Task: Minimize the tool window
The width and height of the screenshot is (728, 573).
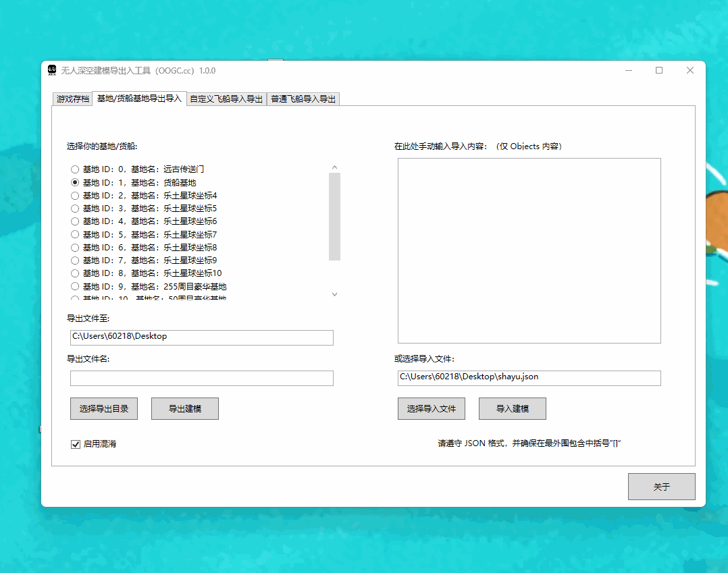Action: [x=629, y=70]
